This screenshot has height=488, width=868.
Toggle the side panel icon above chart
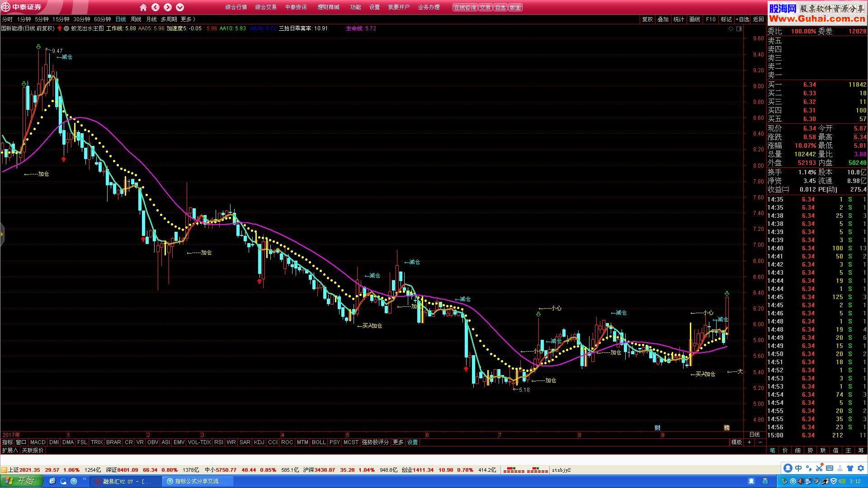pyautogui.click(x=740, y=28)
